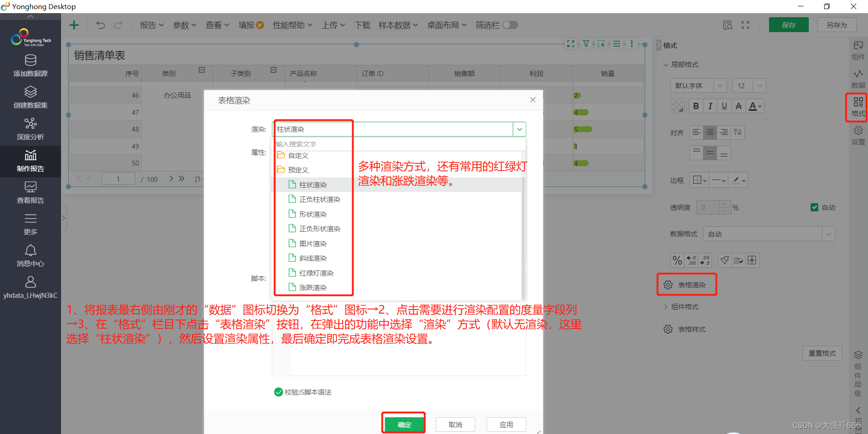Click the 应用 button in dialog
868x434 pixels.
pyautogui.click(x=506, y=424)
